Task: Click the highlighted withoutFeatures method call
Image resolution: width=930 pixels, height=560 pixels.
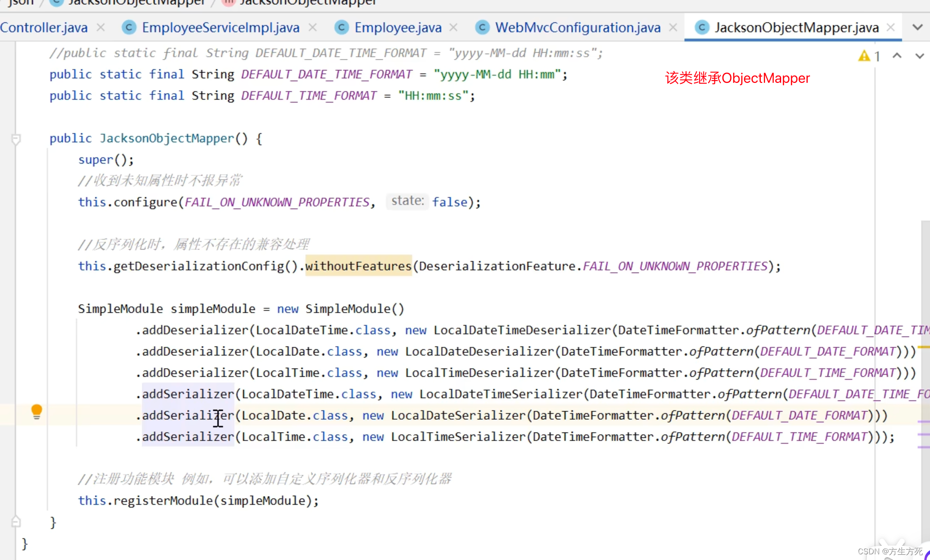Action: point(358,266)
